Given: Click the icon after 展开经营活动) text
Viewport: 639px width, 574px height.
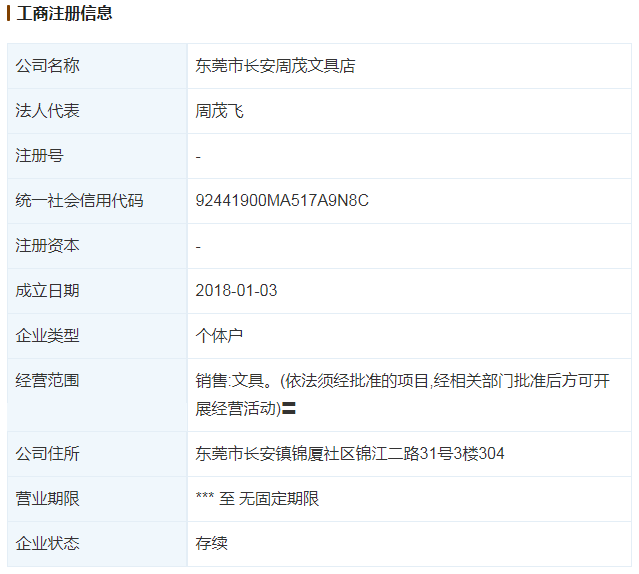Looking at the screenshot, I should pyautogui.click(x=288, y=408).
